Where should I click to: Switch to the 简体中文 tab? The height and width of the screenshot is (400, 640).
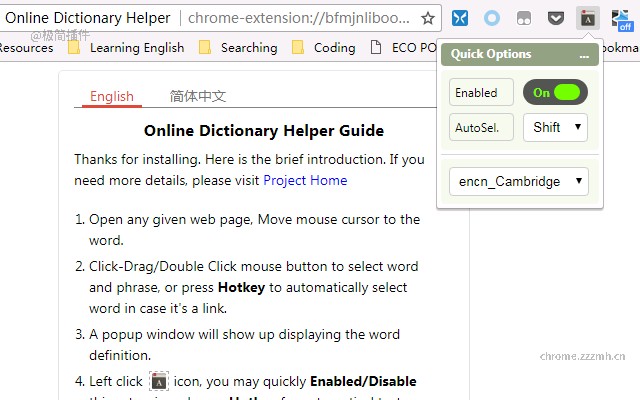pyautogui.click(x=198, y=97)
